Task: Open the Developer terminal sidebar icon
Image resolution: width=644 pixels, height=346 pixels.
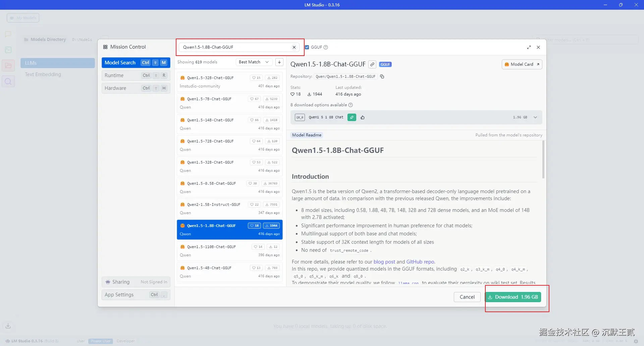Action: 8,50
